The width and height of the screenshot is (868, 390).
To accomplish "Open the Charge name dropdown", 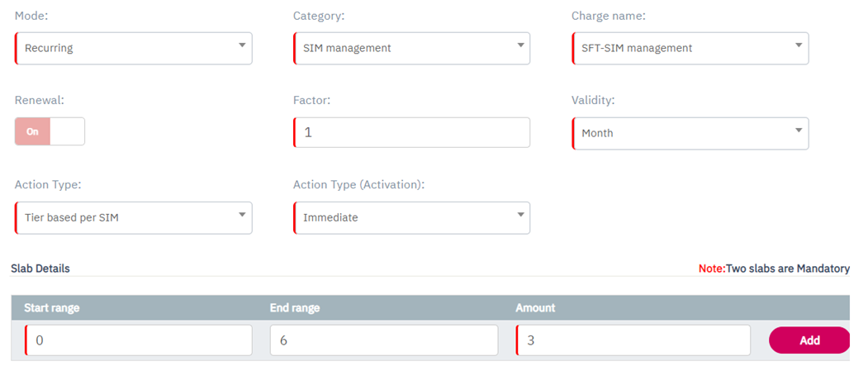I will click(690, 48).
